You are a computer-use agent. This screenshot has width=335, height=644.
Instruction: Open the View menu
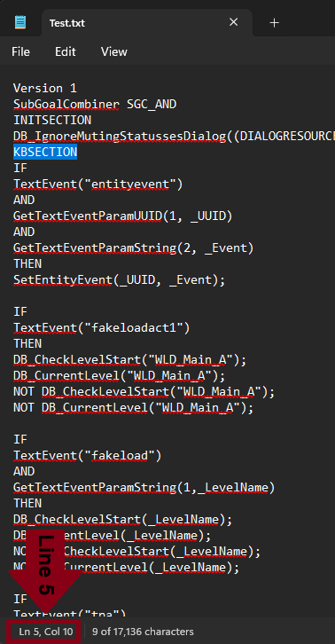click(x=114, y=51)
